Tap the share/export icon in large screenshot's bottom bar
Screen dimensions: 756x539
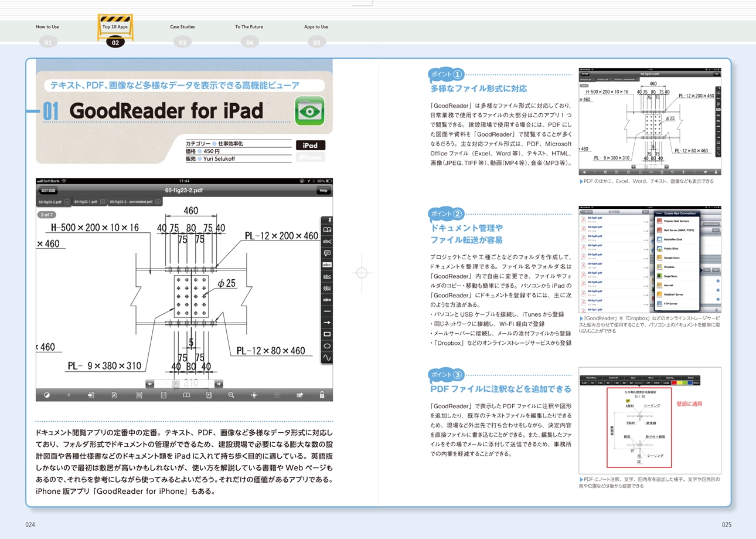[x=299, y=395]
